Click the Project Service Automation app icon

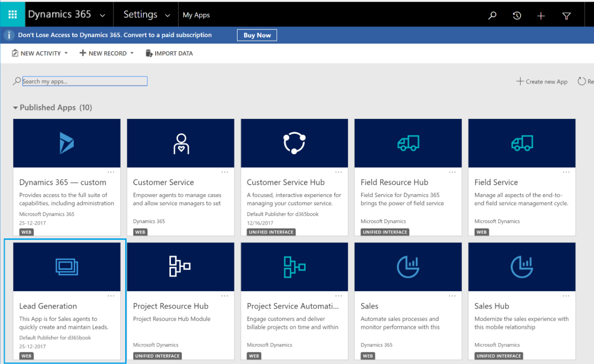tap(294, 267)
